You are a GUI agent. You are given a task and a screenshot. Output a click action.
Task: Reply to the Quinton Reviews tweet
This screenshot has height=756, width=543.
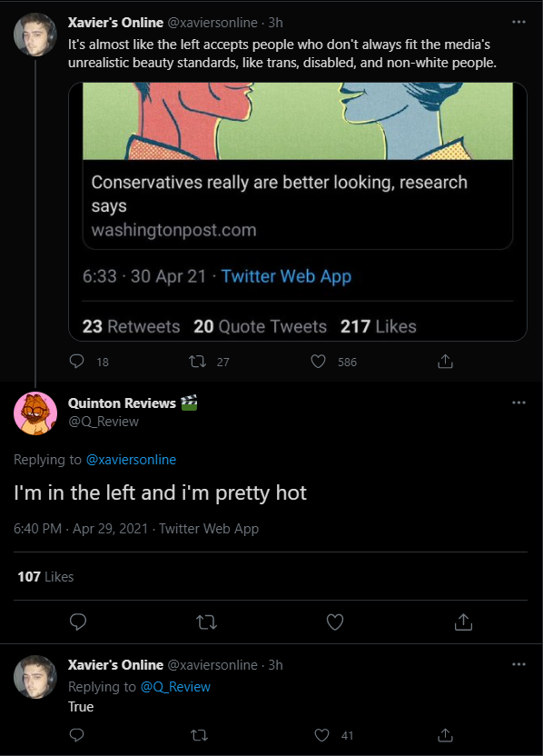(x=78, y=622)
